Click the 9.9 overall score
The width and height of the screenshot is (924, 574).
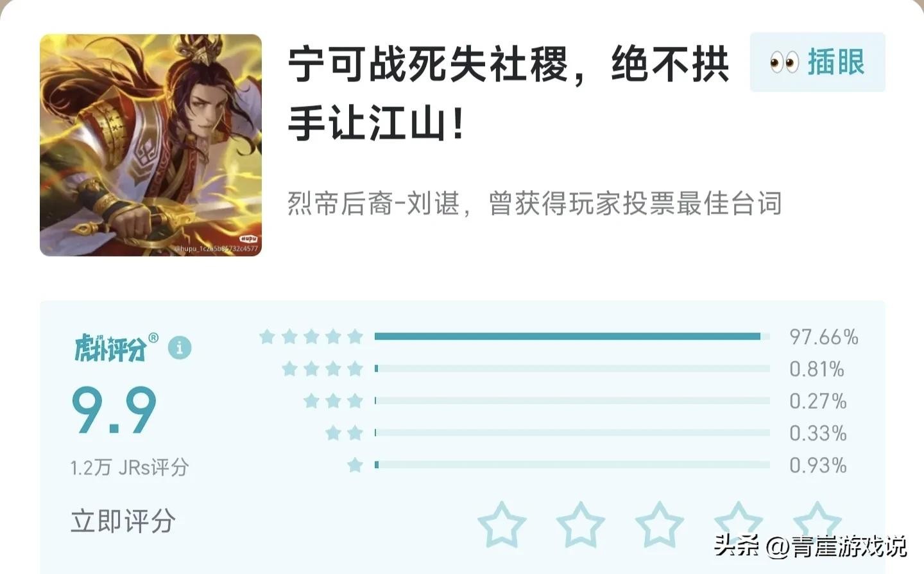point(114,410)
